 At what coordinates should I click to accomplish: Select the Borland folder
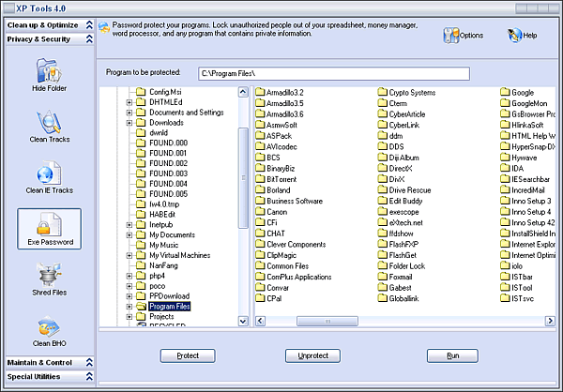click(273, 189)
